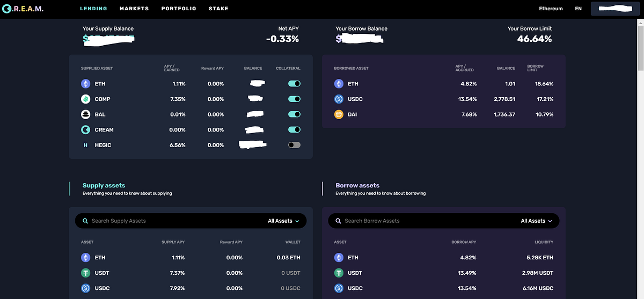Click USDC supply APY 7.92%
Viewport: 644px width, 299px height.
point(178,288)
